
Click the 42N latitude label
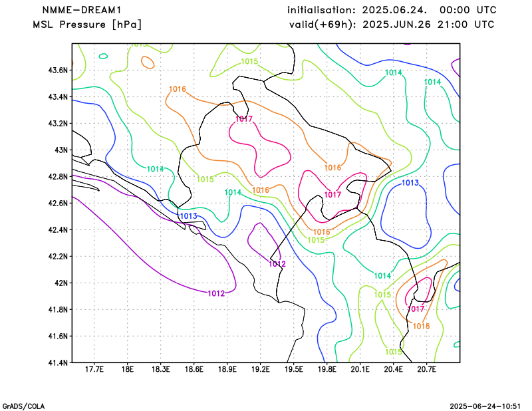[61, 283]
